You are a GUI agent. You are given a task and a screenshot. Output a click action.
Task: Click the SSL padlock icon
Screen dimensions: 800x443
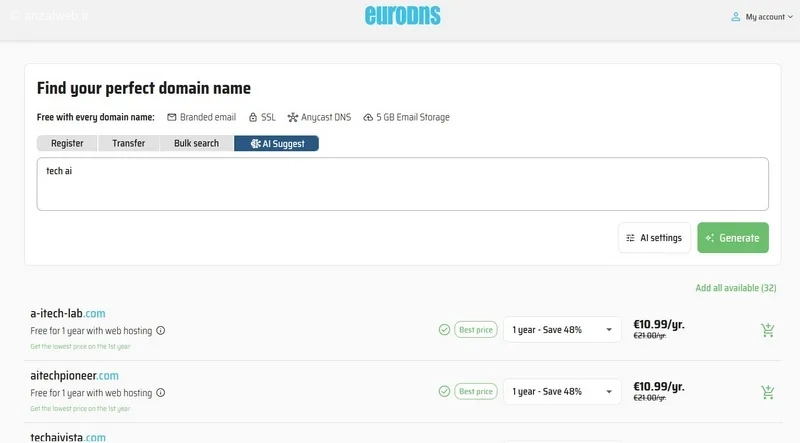pyautogui.click(x=253, y=117)
